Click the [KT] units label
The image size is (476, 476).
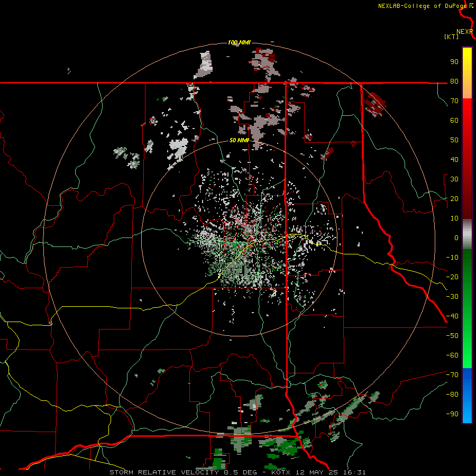point(451,36)
